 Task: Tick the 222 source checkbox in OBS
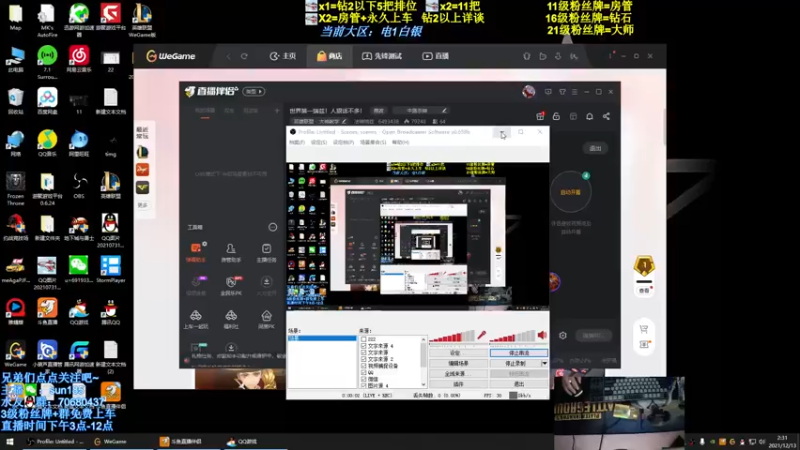pos(363,339)
